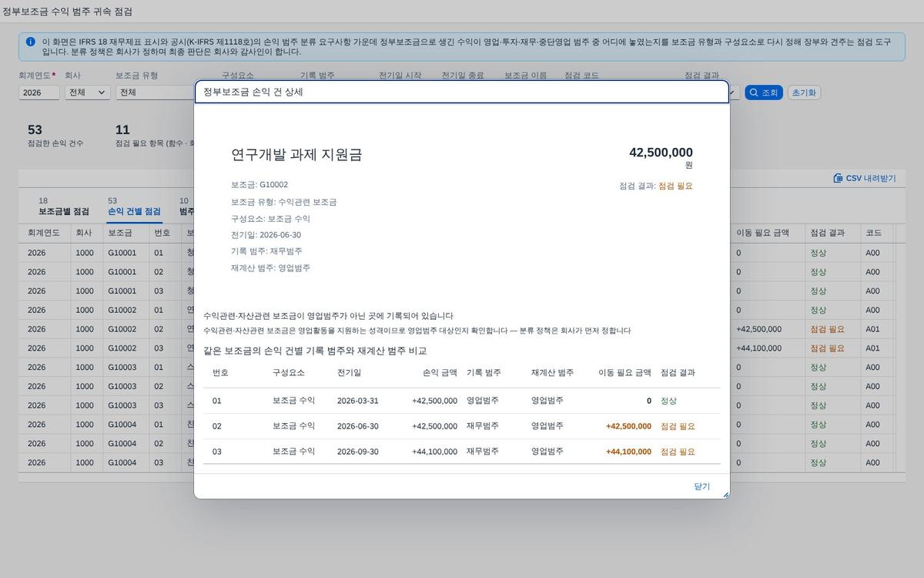Click the 재계산 범주 column header in the dialog

552,372
